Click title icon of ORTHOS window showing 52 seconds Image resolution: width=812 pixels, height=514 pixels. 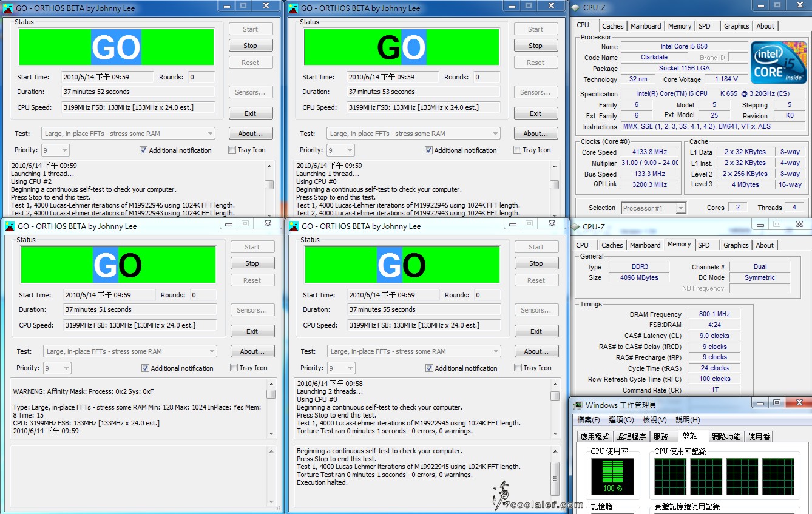click(x=8, y=8)
